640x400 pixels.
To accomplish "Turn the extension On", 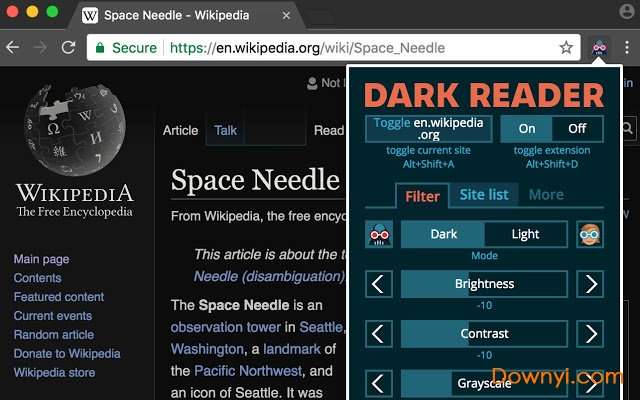I will click(x=526, y=129).
